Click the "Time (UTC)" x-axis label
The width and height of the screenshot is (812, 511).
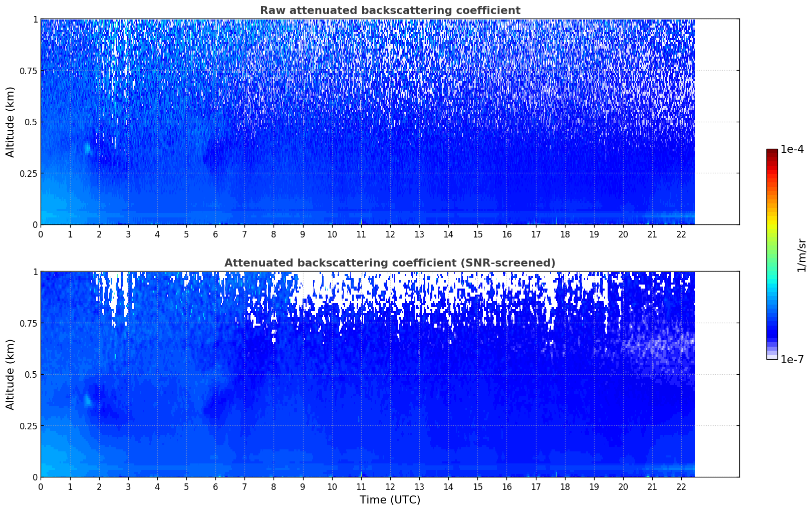[x=390, y=500]
